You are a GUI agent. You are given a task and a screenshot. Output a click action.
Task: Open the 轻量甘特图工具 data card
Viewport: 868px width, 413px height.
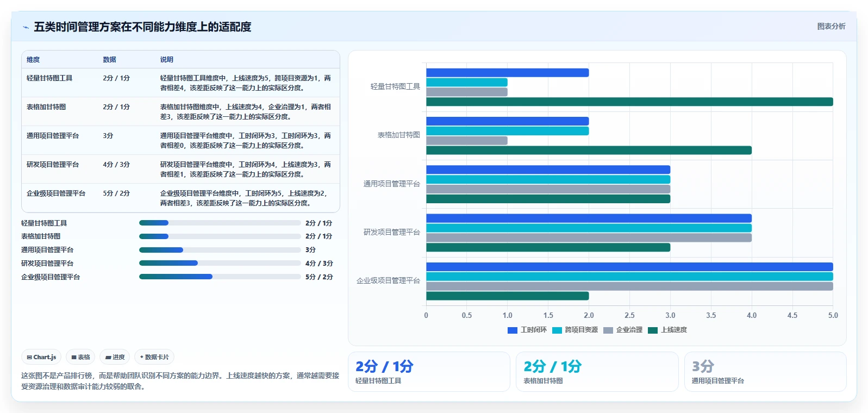[x=429, y=372]
